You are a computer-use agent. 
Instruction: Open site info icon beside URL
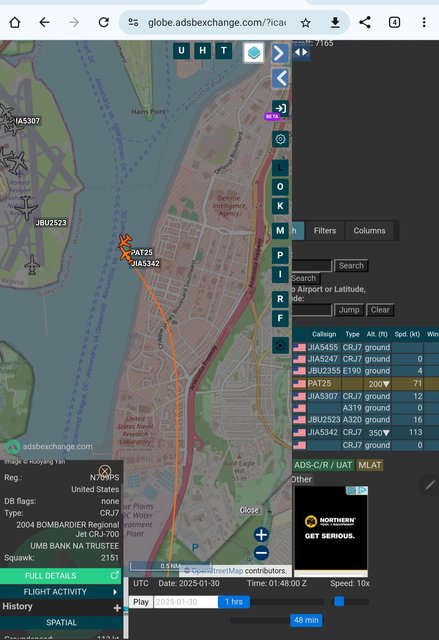point(133,22)
